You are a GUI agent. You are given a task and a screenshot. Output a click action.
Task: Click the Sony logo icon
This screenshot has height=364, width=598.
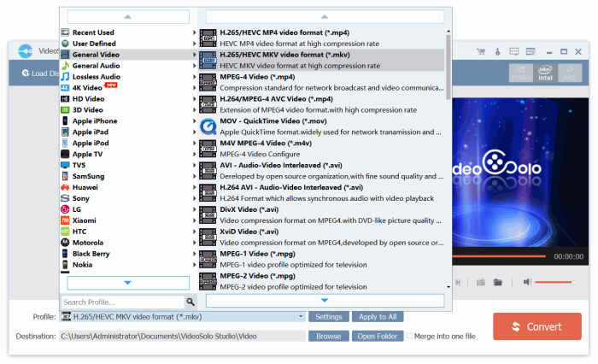coord(65,198)
